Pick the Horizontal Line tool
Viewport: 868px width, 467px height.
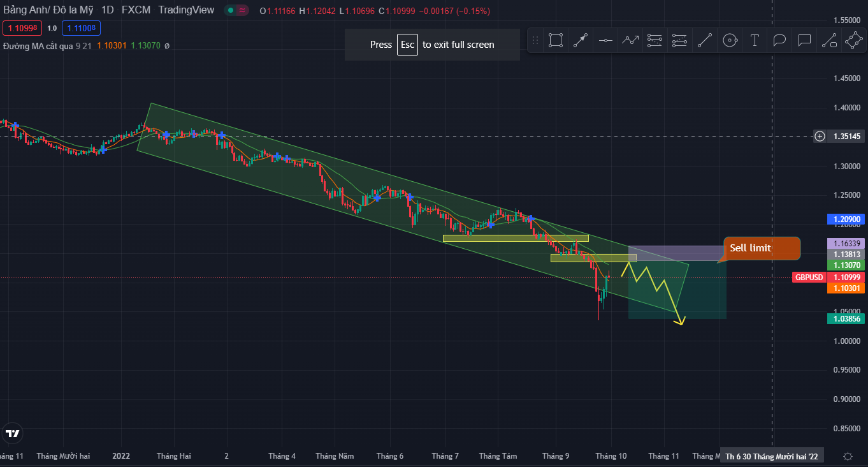pyautogui.click(x=605, y=40)
